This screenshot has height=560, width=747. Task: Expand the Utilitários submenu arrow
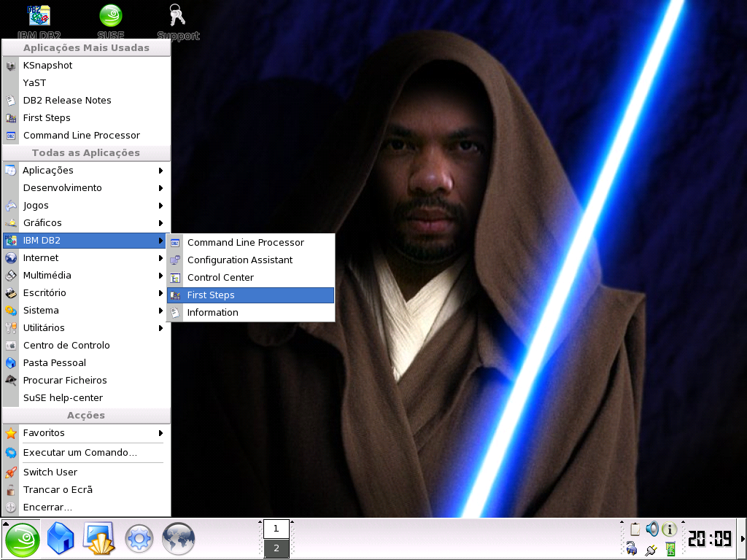[160, 328]
